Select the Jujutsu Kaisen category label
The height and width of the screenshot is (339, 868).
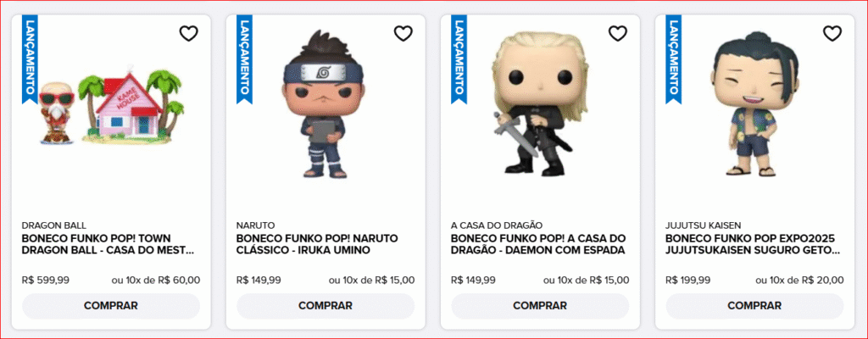click(703, 225)
